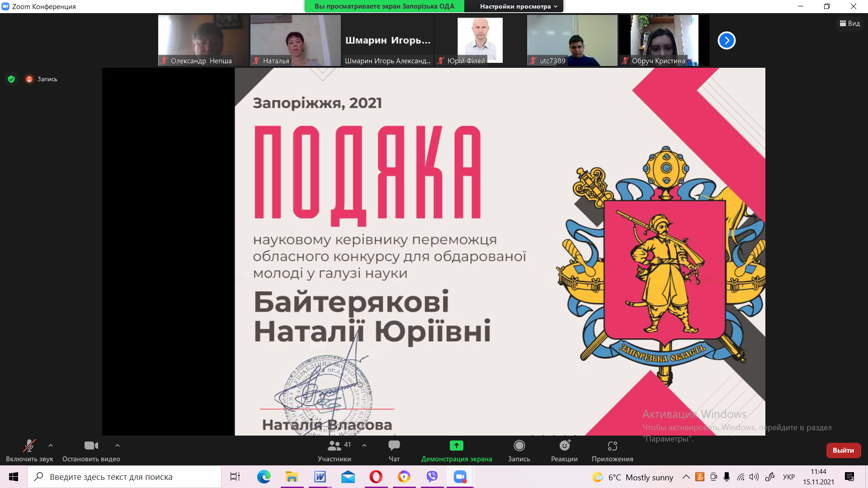The image size is (868, 488).
Task: Select Обруч Кристина video thumbnail
Action: 664,41
